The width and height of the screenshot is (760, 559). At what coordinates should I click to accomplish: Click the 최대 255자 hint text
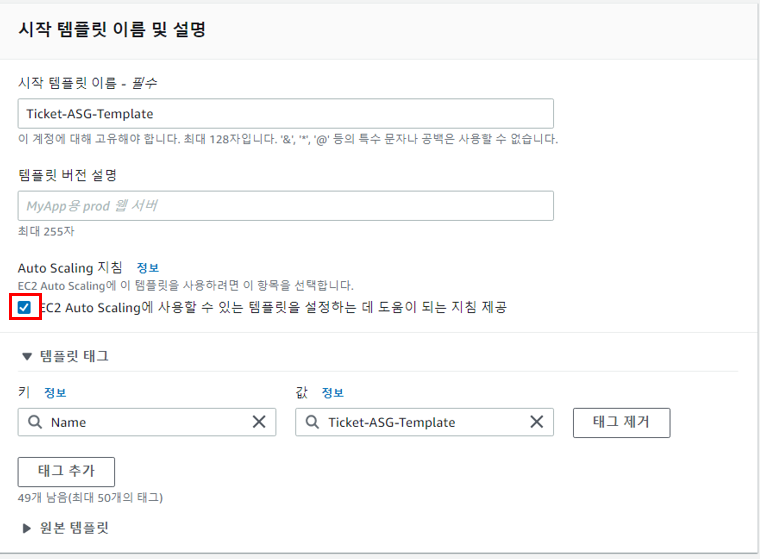point(46,231)
